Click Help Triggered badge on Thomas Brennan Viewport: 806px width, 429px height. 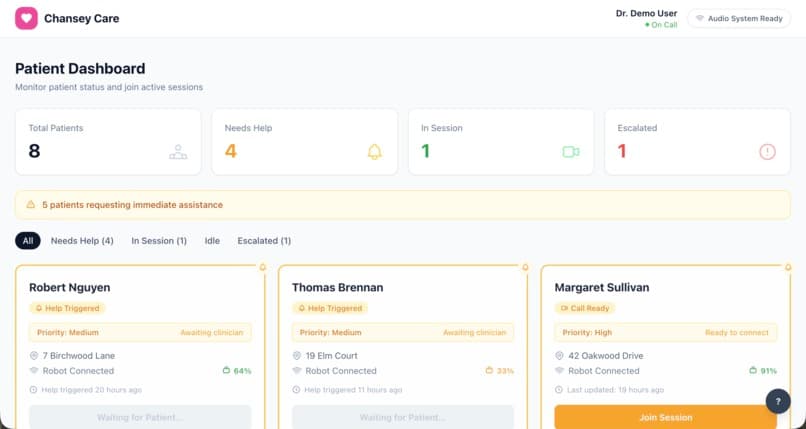[330, 308]
